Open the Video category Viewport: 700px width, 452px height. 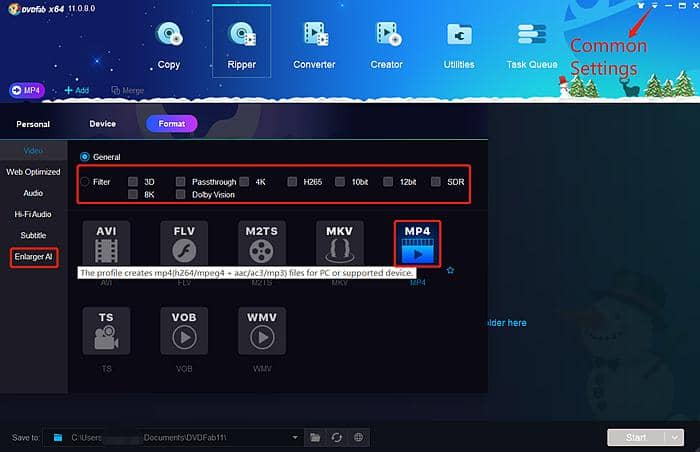coord(33,151)
